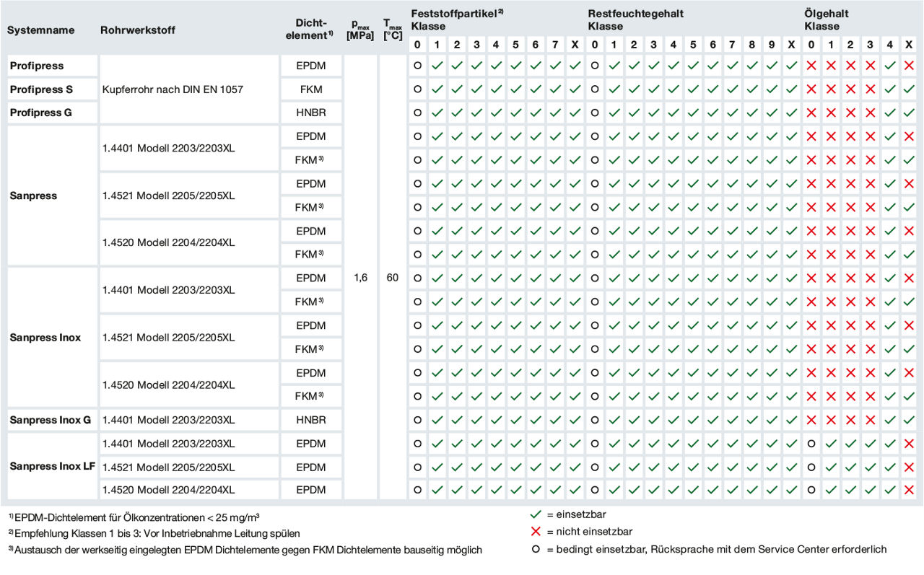
Task: Click the 'Rohrwerkstoff' column header
Action: [138, 30]
